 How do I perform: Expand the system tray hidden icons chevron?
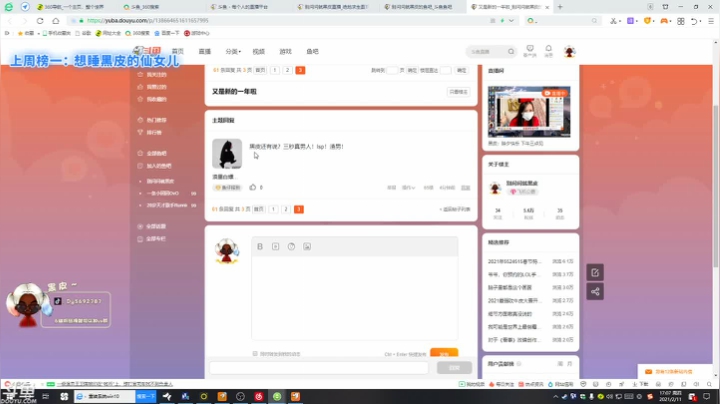pyautogui.click(x=556, y=396)
